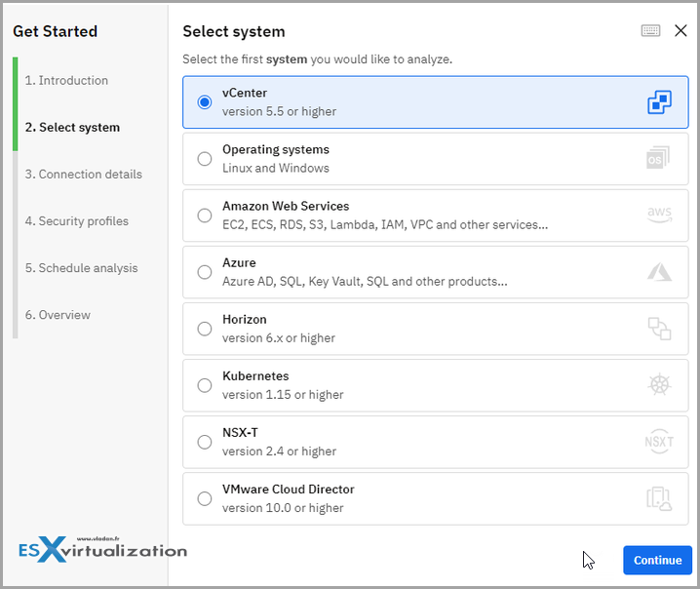Click the 'version 6.x or higher' text
Image resolution: width=700 pixels, height=589 pixels.
(279, 338)
